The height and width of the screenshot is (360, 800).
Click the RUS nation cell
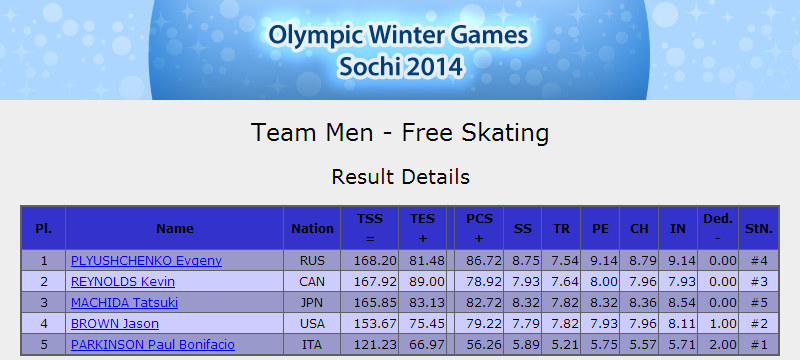(x=312, y=261)
